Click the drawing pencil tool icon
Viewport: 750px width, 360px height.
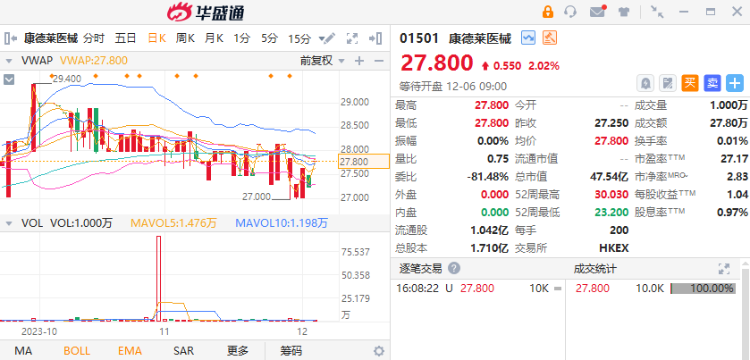(x=327, y=38)
